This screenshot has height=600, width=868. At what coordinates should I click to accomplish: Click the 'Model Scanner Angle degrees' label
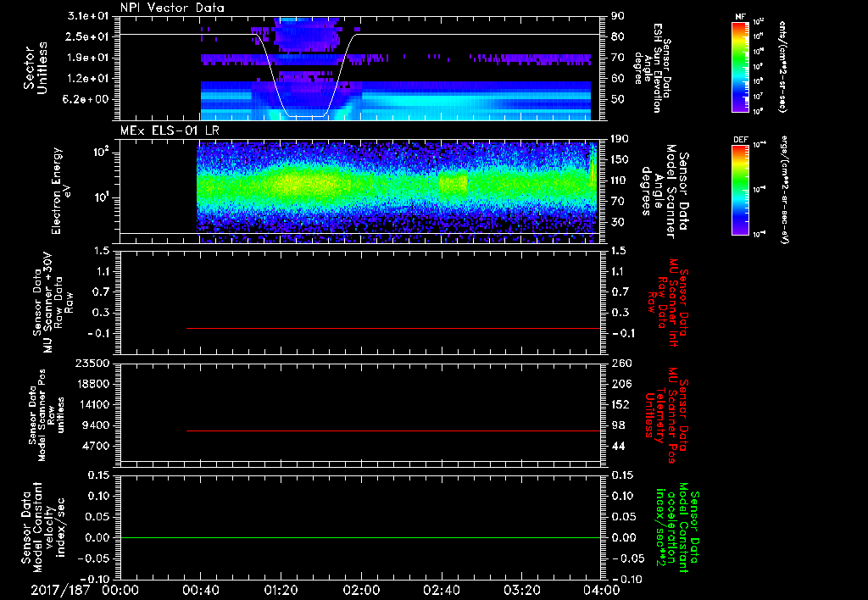[665, 192]
